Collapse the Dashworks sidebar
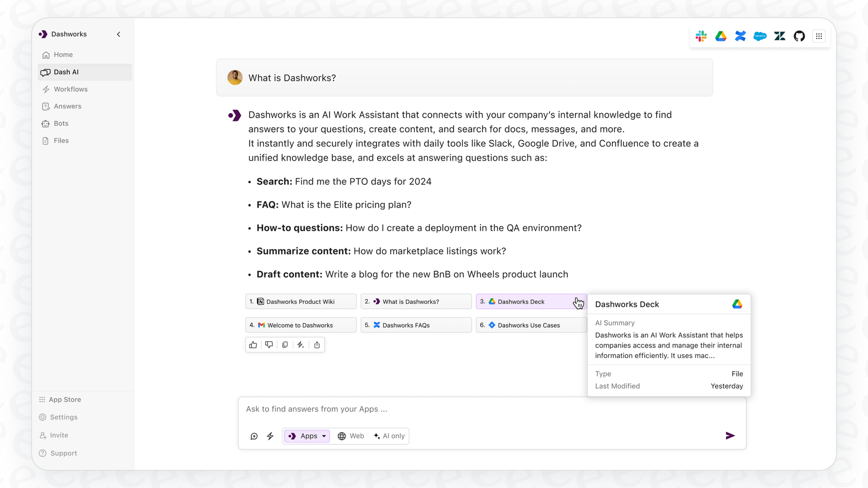 [118, 34]
